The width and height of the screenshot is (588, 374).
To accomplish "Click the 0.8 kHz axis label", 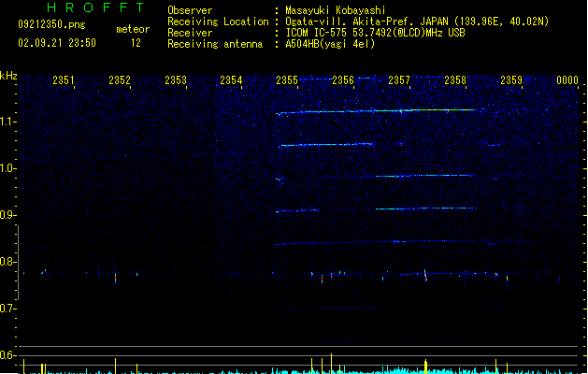I will (x=7, y=262).
